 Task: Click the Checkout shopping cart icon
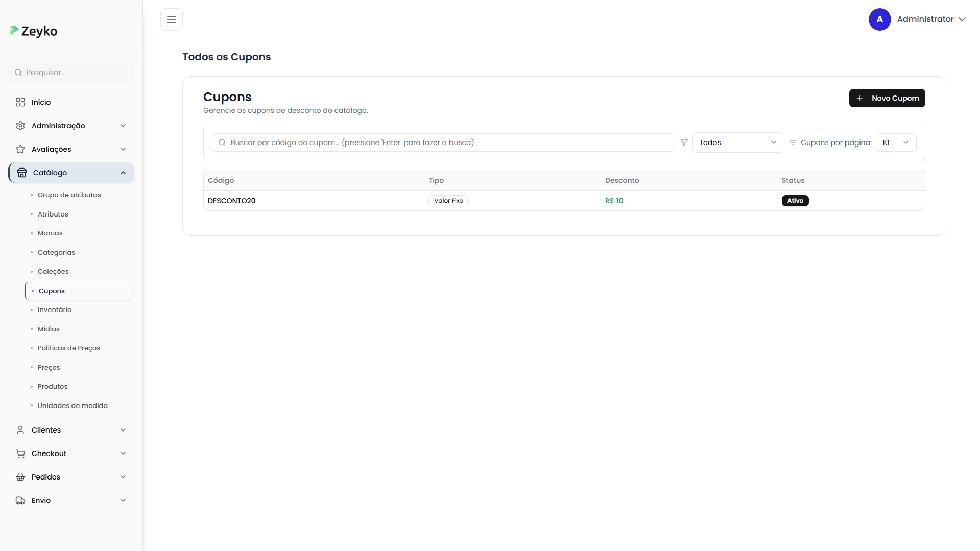click(20, 453)
